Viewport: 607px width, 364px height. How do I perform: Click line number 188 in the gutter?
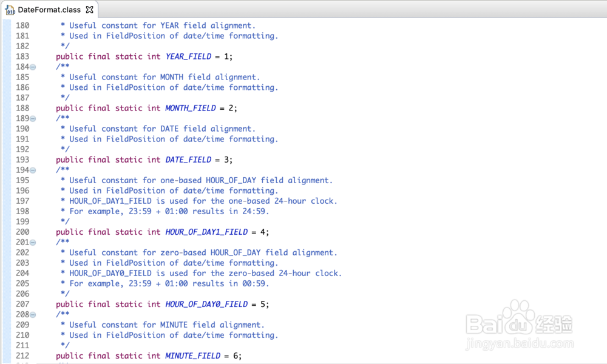click(x=22, y=108)
